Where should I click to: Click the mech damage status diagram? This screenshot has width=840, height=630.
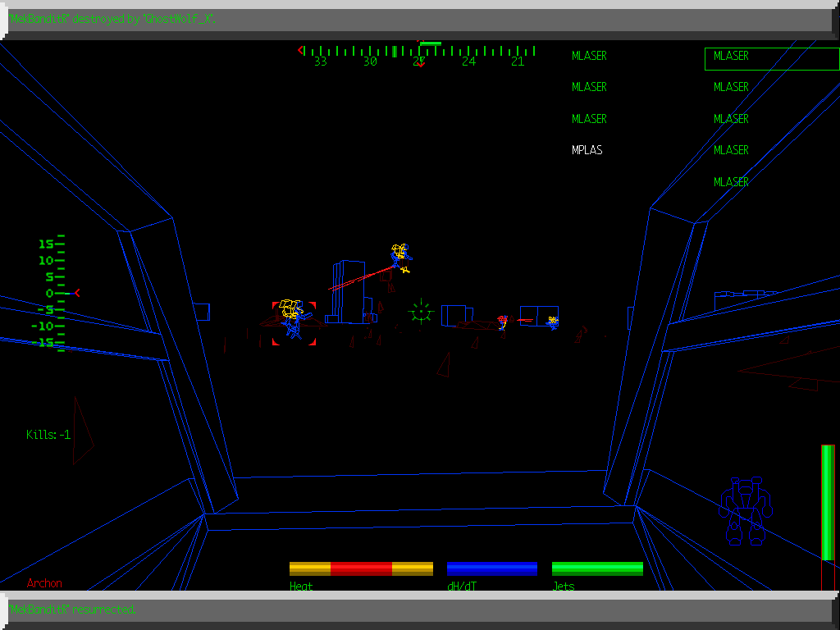point(746,511)
